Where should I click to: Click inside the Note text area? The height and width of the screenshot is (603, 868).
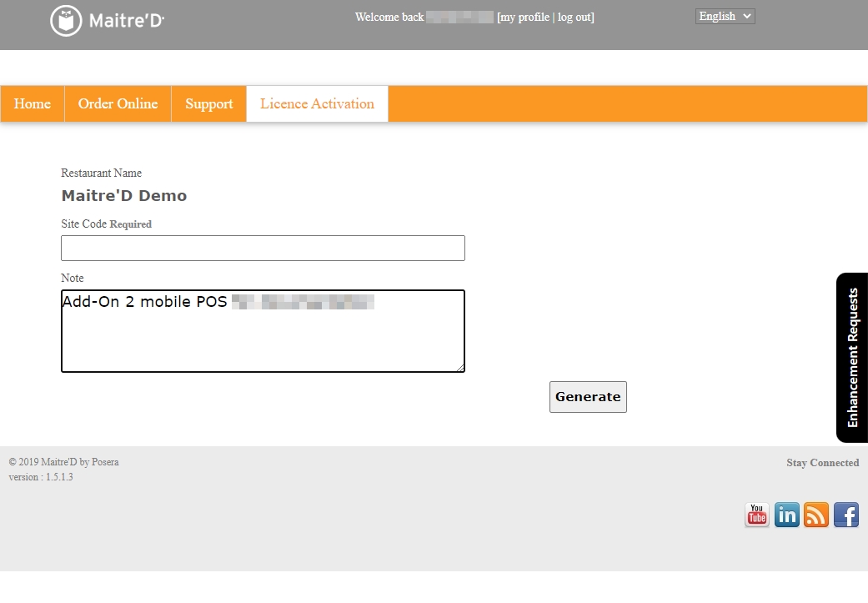263,338
